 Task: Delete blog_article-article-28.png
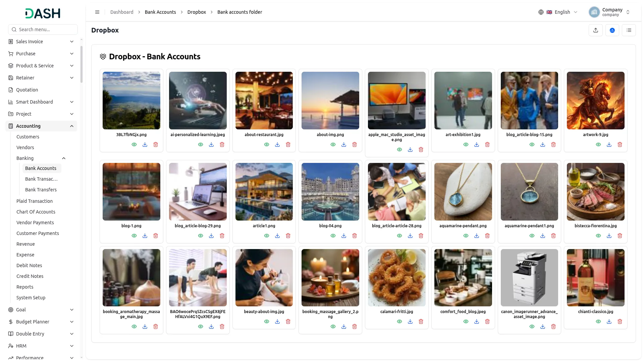(x=421, y=236)
